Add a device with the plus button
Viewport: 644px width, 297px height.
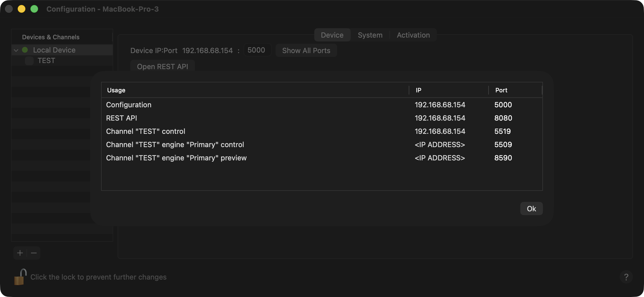coord(20,253)
